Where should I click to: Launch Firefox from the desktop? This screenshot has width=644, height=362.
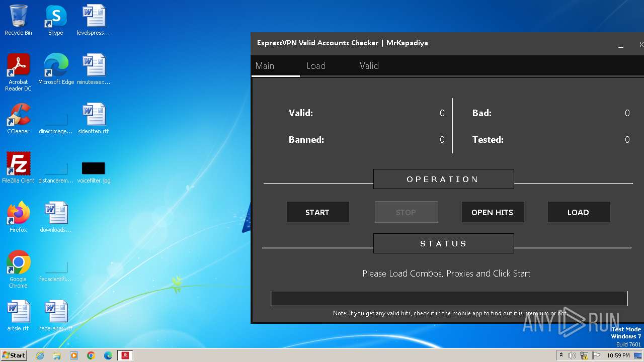click(18, 217)
